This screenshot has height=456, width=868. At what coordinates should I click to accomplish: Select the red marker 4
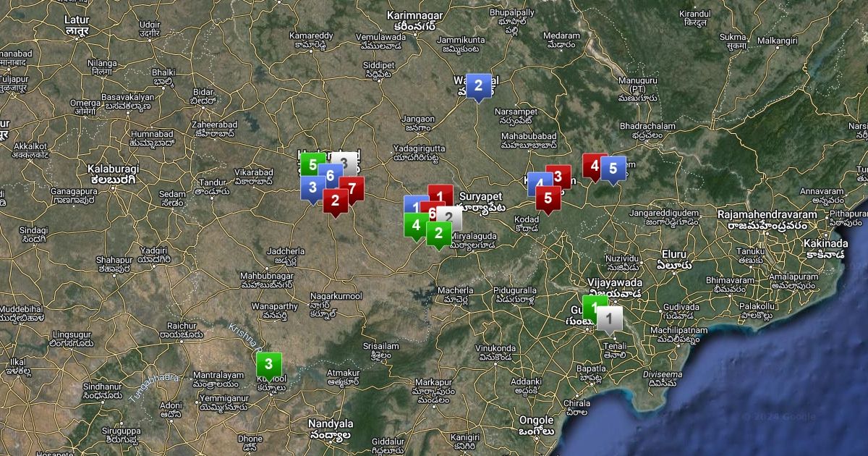[594, 166]
